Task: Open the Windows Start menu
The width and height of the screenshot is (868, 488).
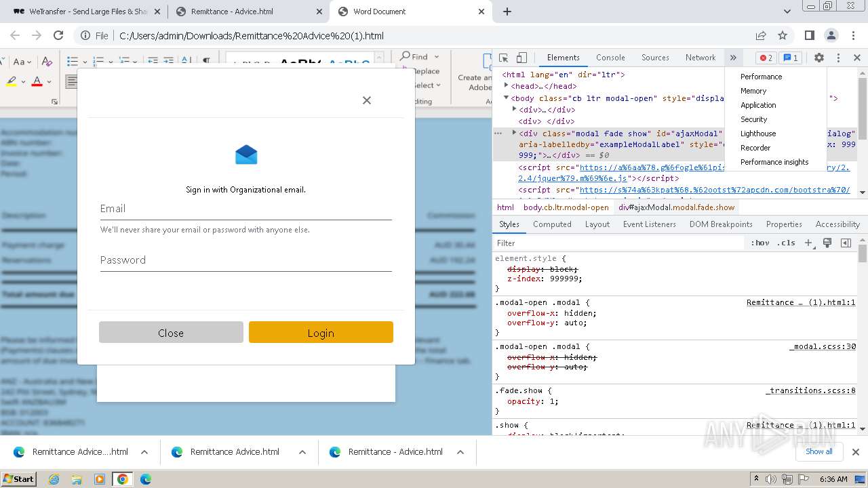Action: 19,479
